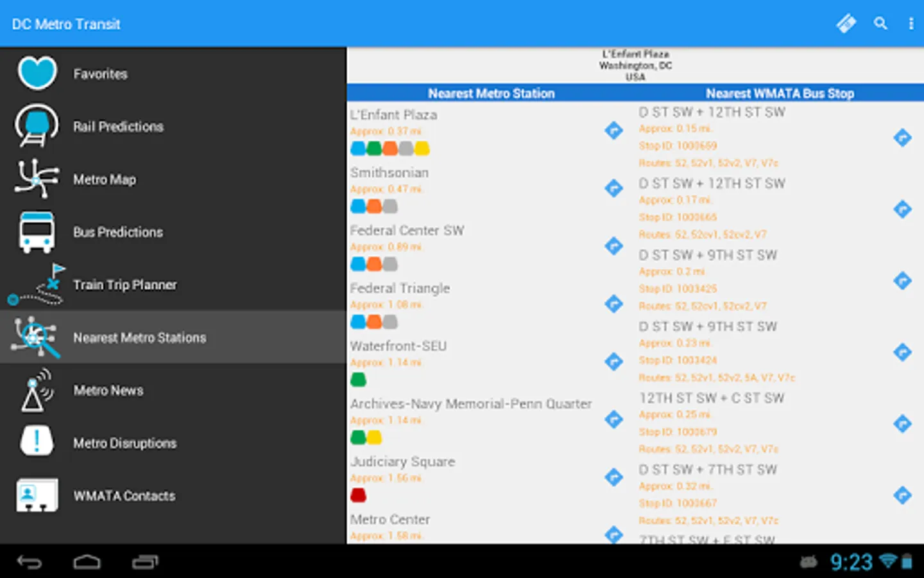The height and width of the screenshot is (578, 924).
Task: Click Waterfront-SEU's green line marker
Action: (x=358, y=380)
